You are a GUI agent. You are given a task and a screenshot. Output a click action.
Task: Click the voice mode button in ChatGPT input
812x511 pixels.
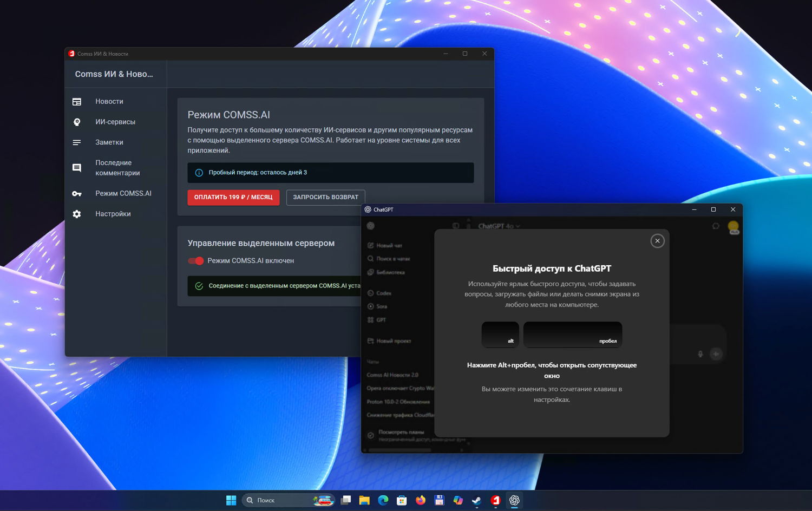pyautogui.click(x=716, y=354)
